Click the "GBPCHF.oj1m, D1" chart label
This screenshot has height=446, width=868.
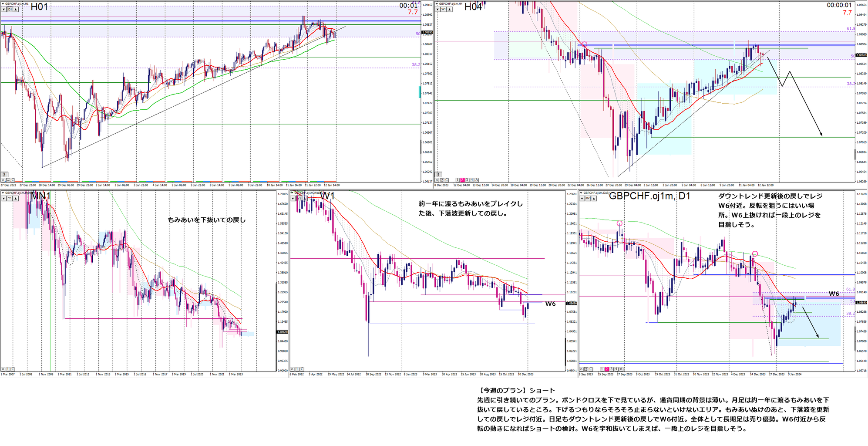pyautogui.click(x=649, y=196)
